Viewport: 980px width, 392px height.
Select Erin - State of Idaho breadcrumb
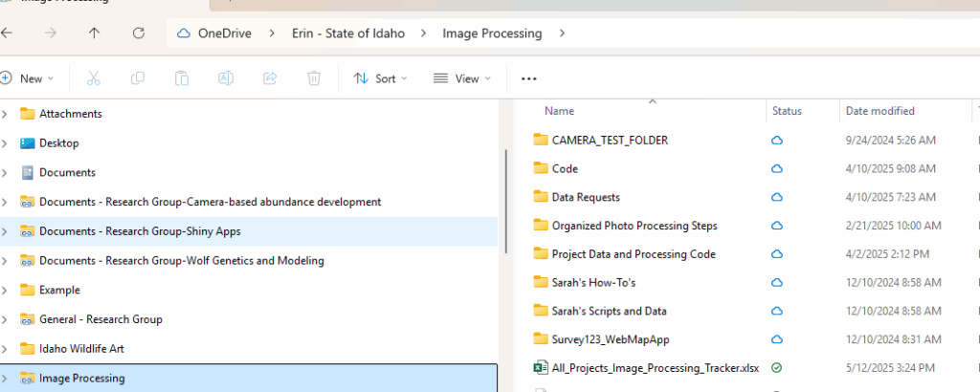[x=348, y=33]
